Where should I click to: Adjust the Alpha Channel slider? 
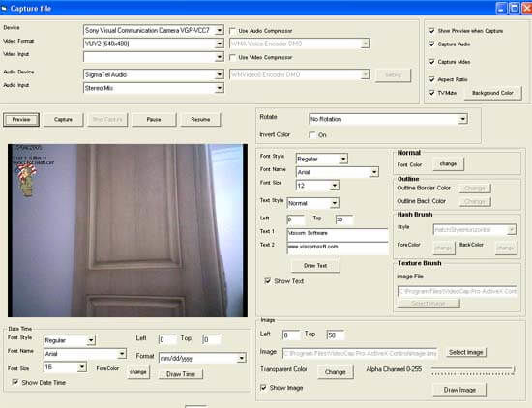pyautogui.click(x=473, y=370)
